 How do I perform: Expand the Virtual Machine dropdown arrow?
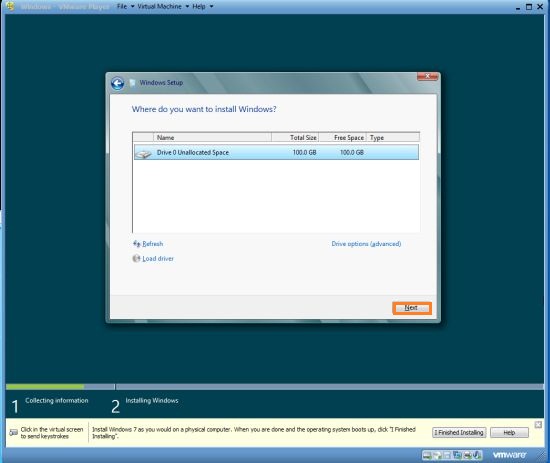pos(187,6)
